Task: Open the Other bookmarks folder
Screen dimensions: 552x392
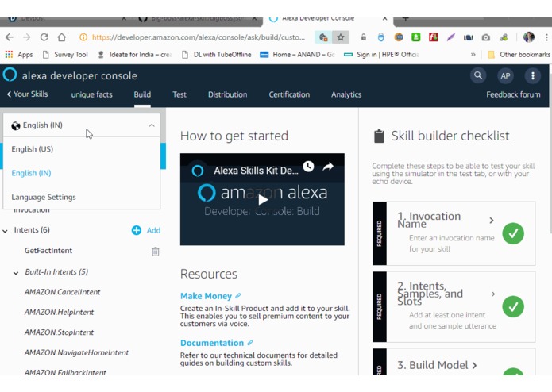Action: coord(519,55)
